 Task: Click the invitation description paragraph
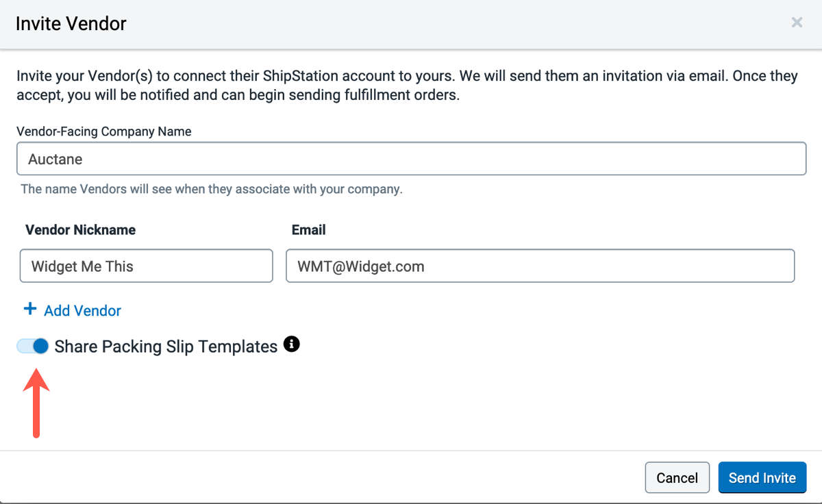pos(407,85)
